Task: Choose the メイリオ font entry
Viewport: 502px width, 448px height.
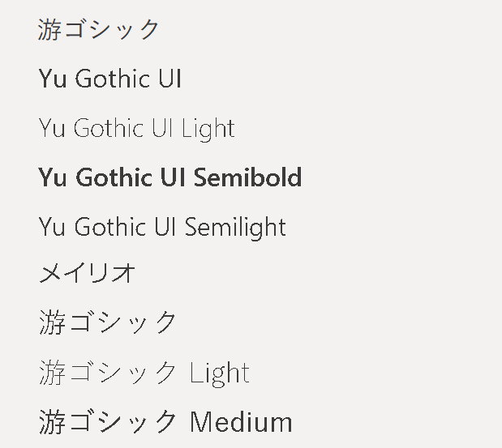Action: tap(87, 273)
